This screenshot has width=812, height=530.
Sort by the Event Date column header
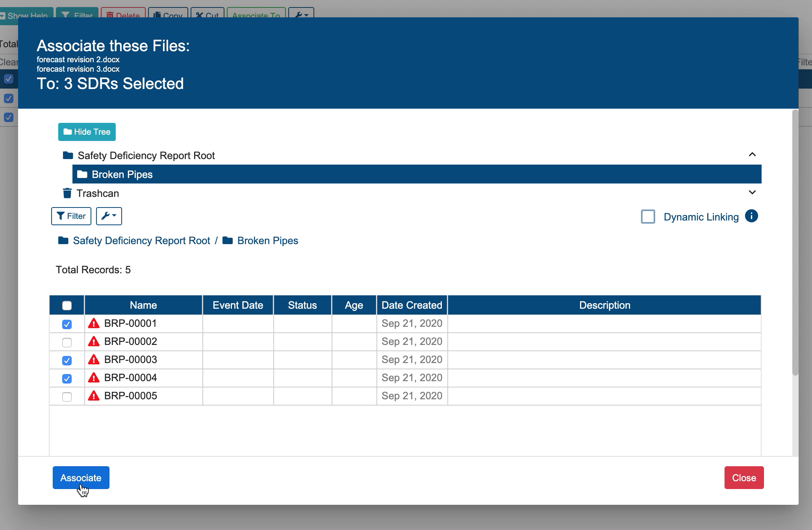(238, 305)
